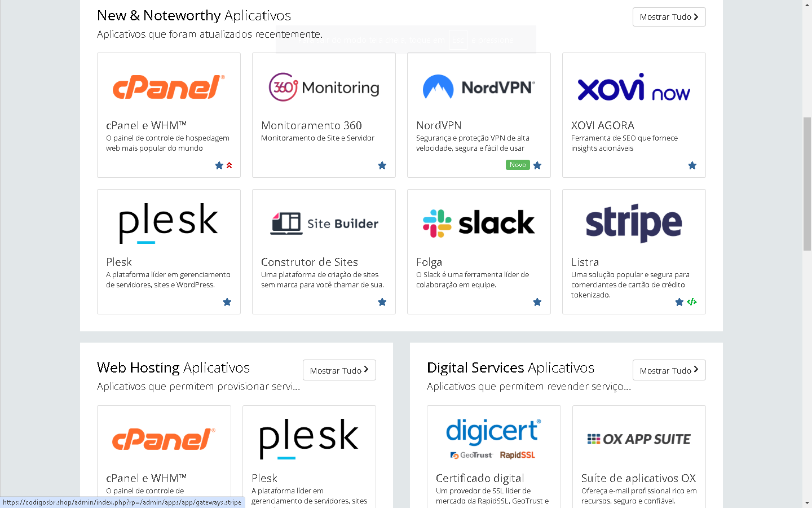Click the green Novo badge on NordVPN
Screen dimensions: 812x508
[x=518, y=165]
